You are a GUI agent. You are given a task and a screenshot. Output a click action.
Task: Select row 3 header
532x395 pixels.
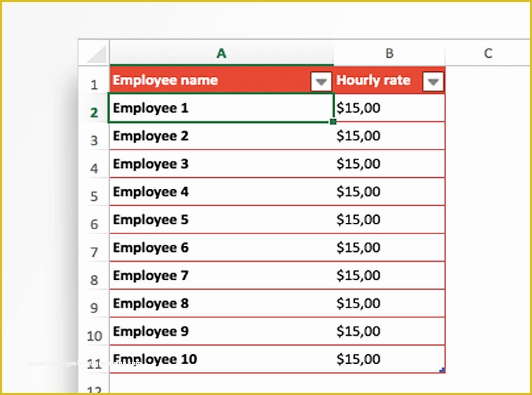click(94, 135)
